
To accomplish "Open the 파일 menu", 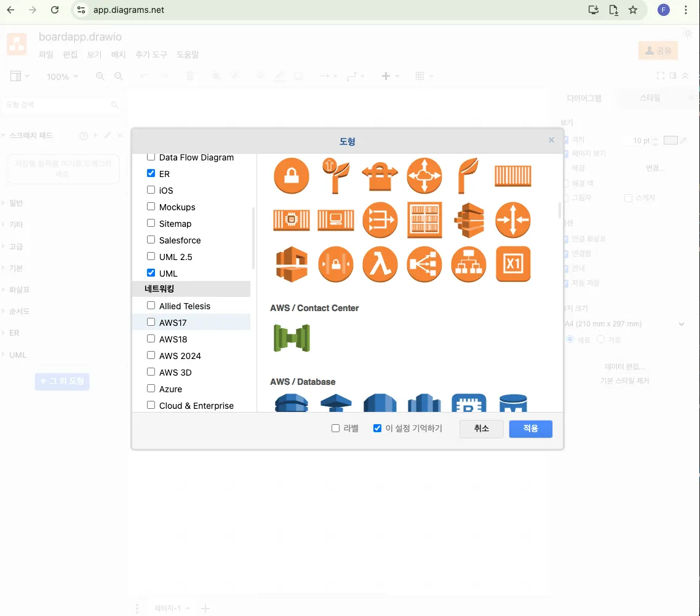I will tap(46, 55).
